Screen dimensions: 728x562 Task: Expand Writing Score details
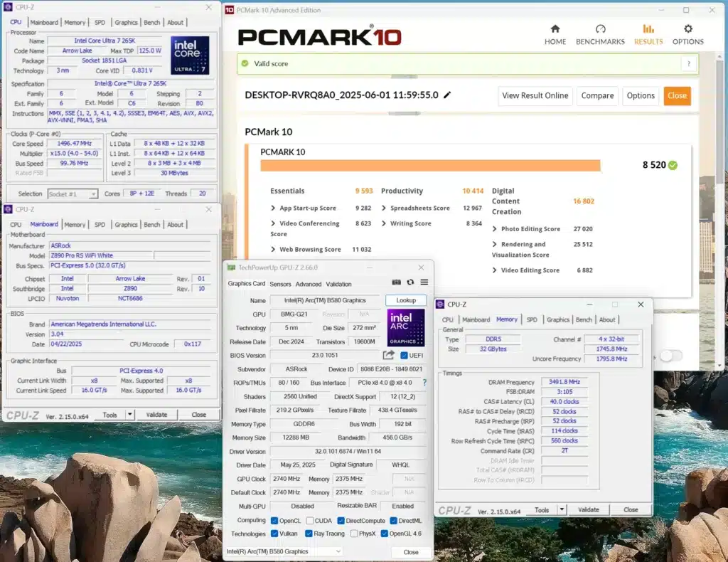click(x=383, y=223)
